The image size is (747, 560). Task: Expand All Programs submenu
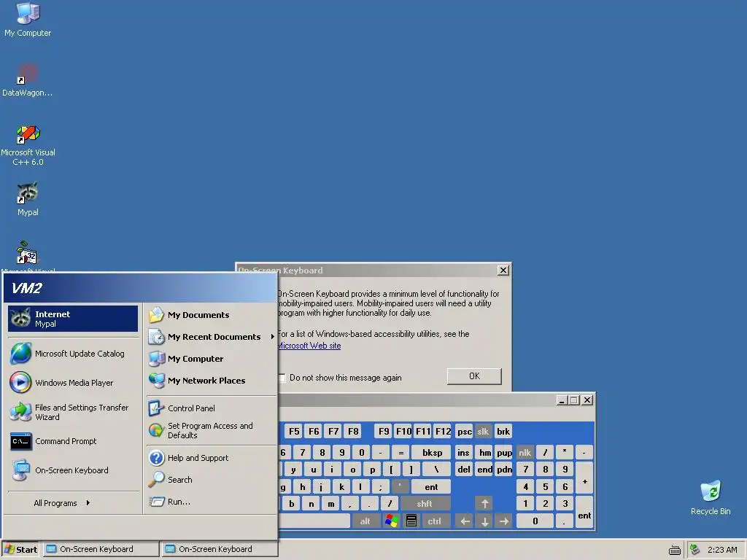click(62, 503)
